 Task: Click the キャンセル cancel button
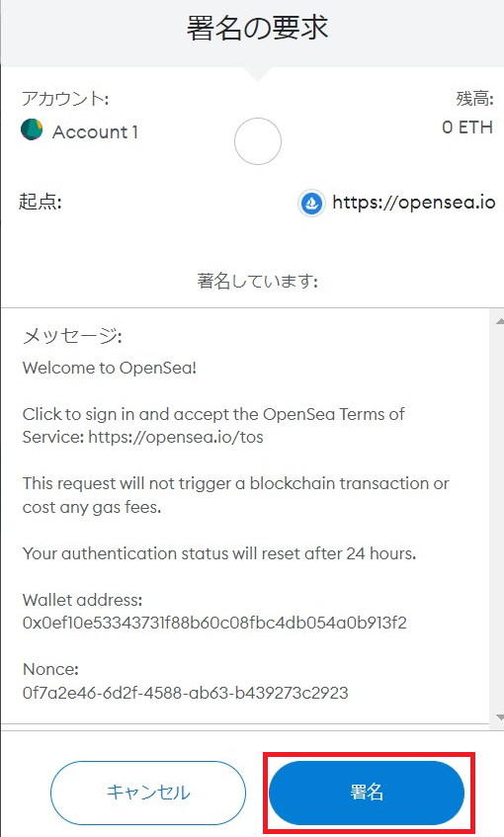point(148,793)
